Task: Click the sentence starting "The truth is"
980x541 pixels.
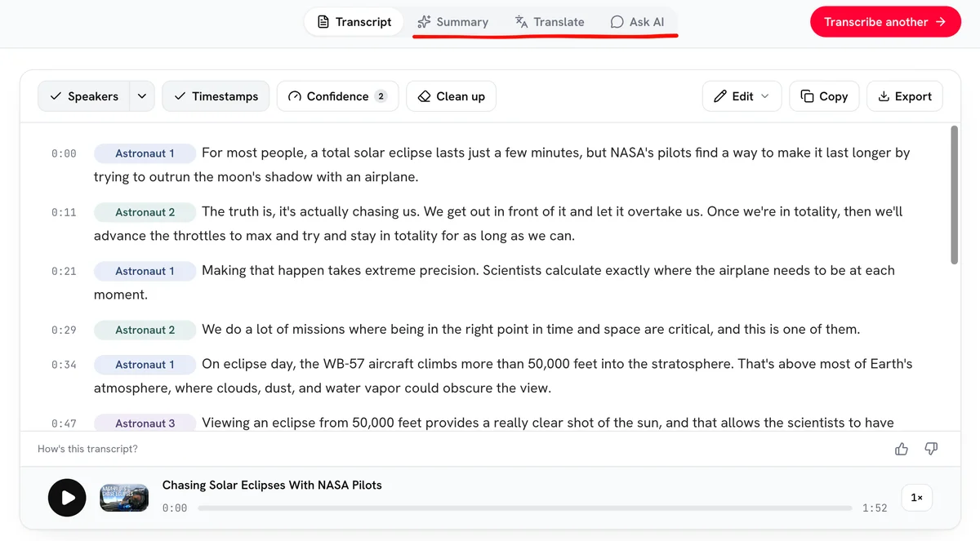Action: (498, 224)
